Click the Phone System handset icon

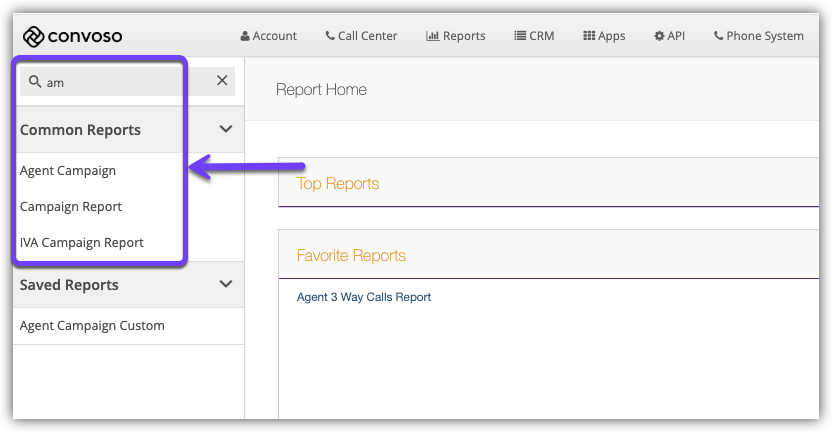pyautogui.click(x=718, y=36)
